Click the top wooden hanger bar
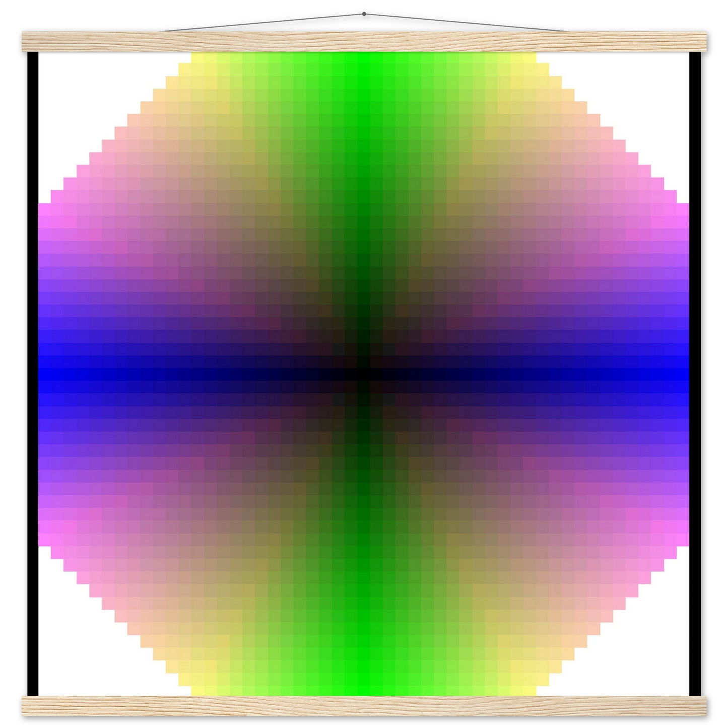Image resolution: width=728 pixels, height=728 pixels. (x=364, y=41)
